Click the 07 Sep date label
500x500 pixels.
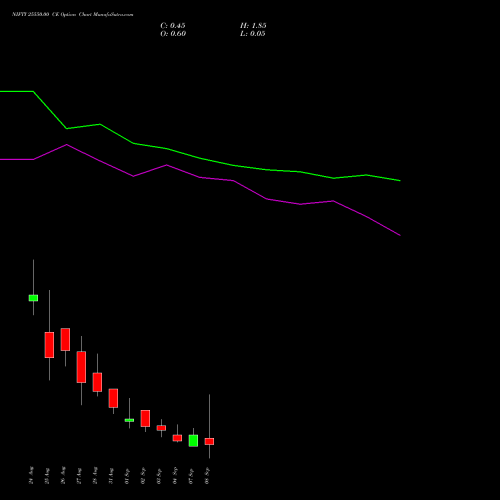[x=191, y=475]
